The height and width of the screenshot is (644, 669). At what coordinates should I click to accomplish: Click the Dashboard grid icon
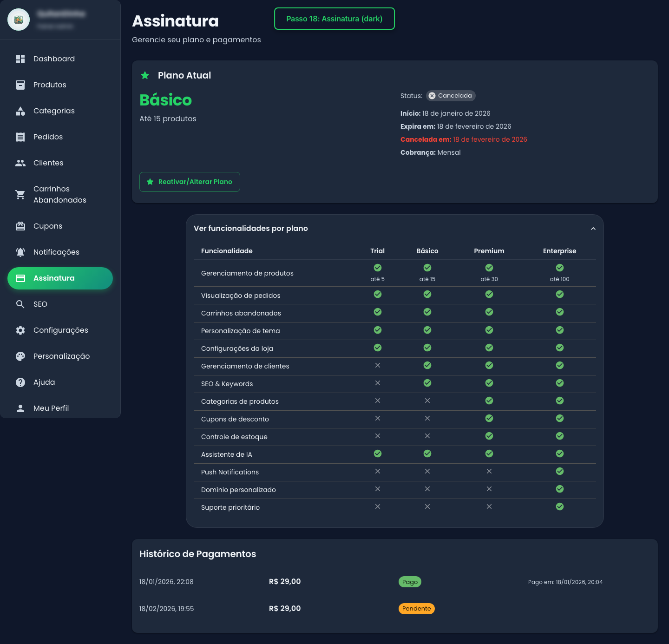(x=20, y=59)
